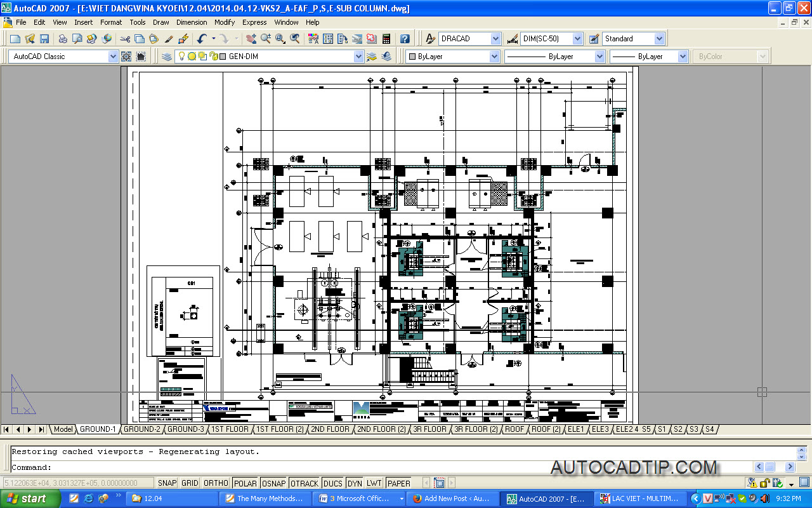Image resolution: width=812 pixels, height=508 pixels.
Task: Toggle DUCS in status bar
Action: [x=333, y=483]
